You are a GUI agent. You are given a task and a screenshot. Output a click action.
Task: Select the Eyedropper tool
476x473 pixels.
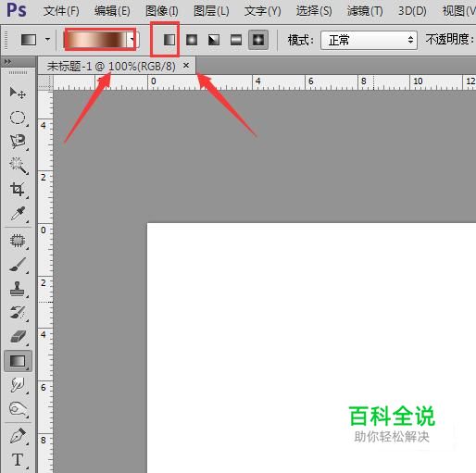click(x=18, y=214)
